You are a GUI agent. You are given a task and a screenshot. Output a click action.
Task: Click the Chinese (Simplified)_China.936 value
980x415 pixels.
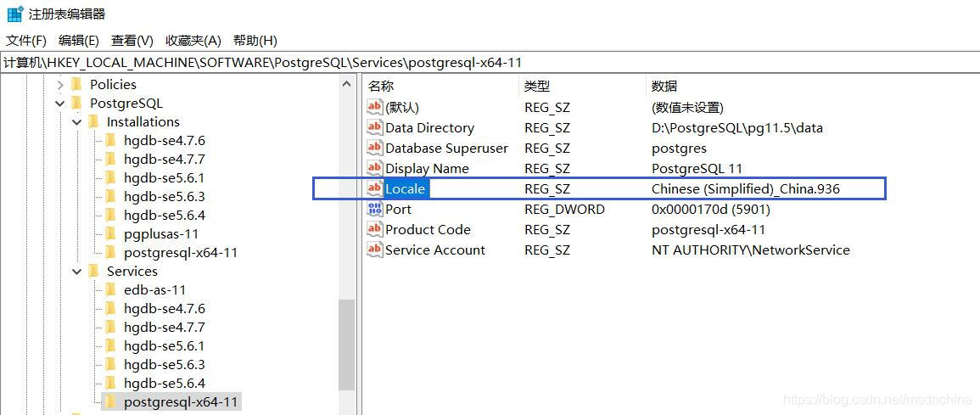coord(745,188)
